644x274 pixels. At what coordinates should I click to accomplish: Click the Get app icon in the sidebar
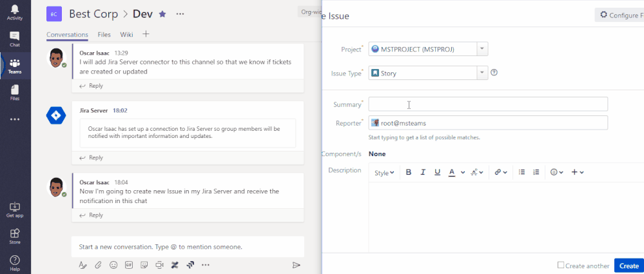pyautogui.click(x=15, y=210)
